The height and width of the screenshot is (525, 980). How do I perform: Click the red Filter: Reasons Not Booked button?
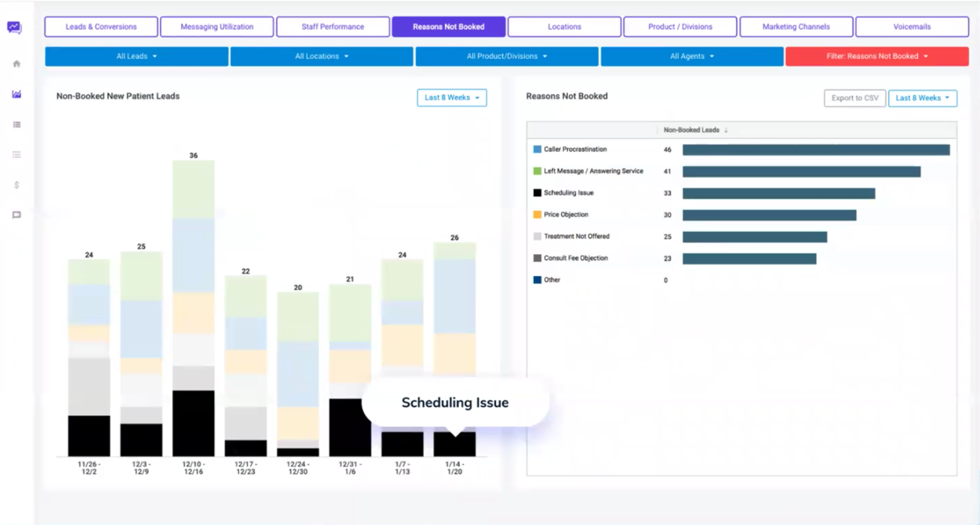coord(877,55)
